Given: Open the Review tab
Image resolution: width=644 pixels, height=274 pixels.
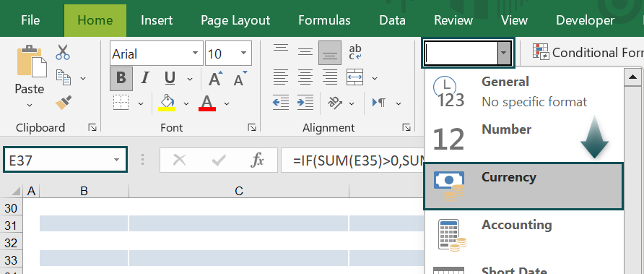Looking at the screenshot, I should [453, 20].
